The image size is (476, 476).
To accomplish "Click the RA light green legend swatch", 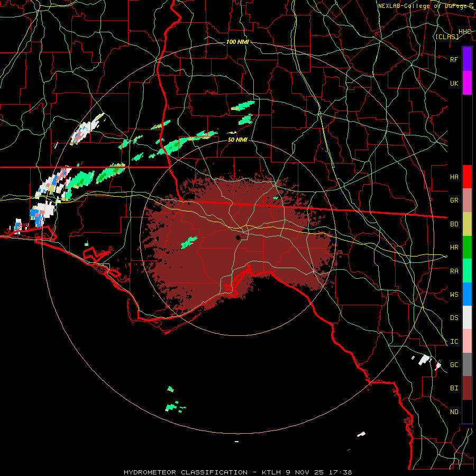I will coord(467,271).
